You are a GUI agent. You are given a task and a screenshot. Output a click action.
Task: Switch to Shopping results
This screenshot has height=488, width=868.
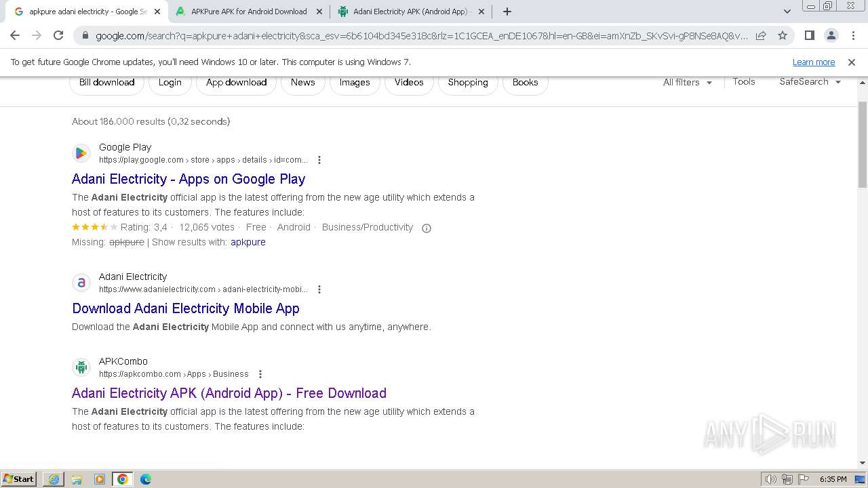point(468,83)
